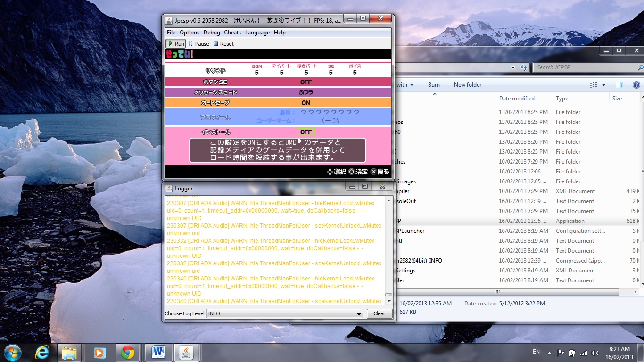This screenshot has height=362, width=644.
Task: Click Burn in the Explorer toolbar
Action: (x=434, y=85)
